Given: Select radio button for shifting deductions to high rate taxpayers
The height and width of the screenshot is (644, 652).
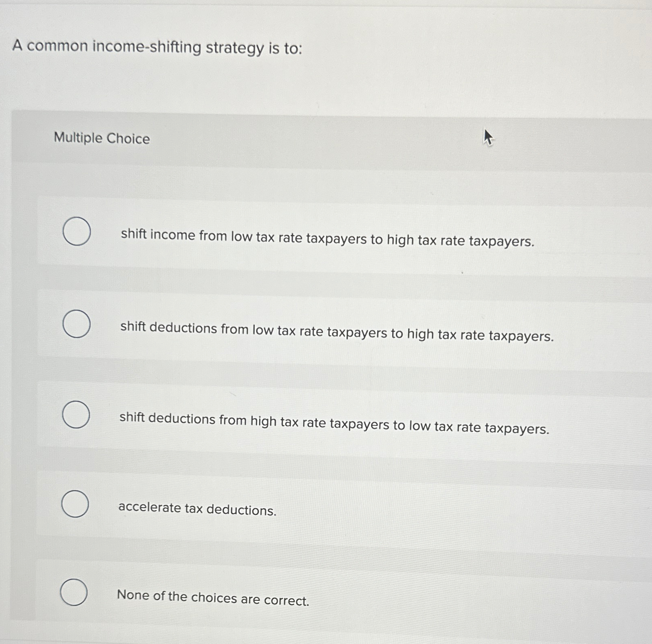Looking at the screenshot, I should [77, 323].
